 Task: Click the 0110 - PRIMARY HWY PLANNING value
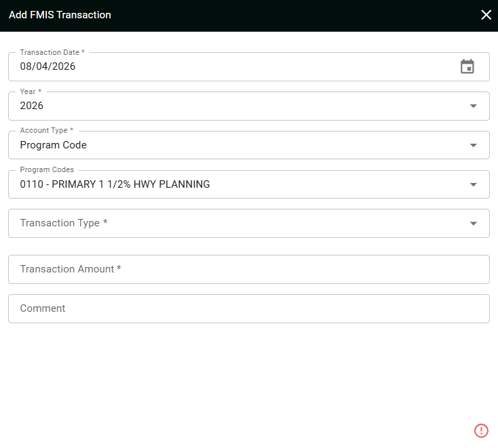tap(115, 184)
